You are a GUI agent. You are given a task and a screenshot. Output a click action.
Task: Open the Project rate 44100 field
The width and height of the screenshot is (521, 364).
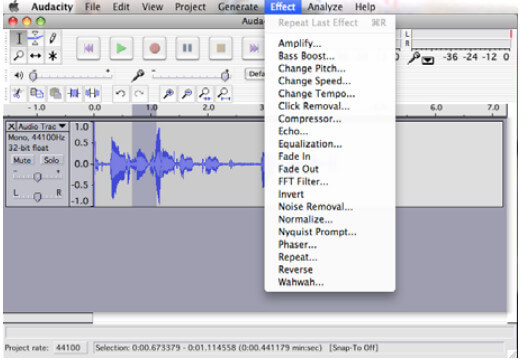coord(69,348)
